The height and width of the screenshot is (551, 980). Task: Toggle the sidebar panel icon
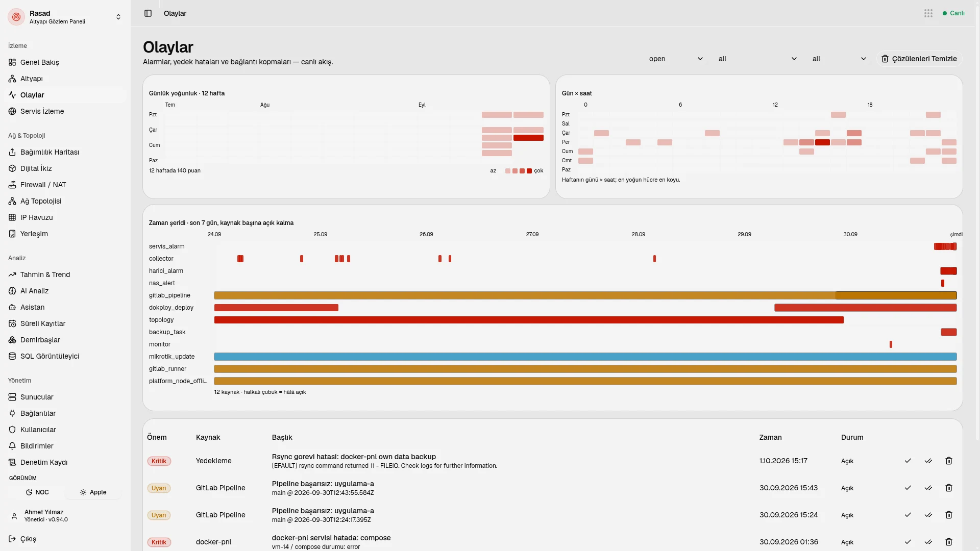coord(148,13)
